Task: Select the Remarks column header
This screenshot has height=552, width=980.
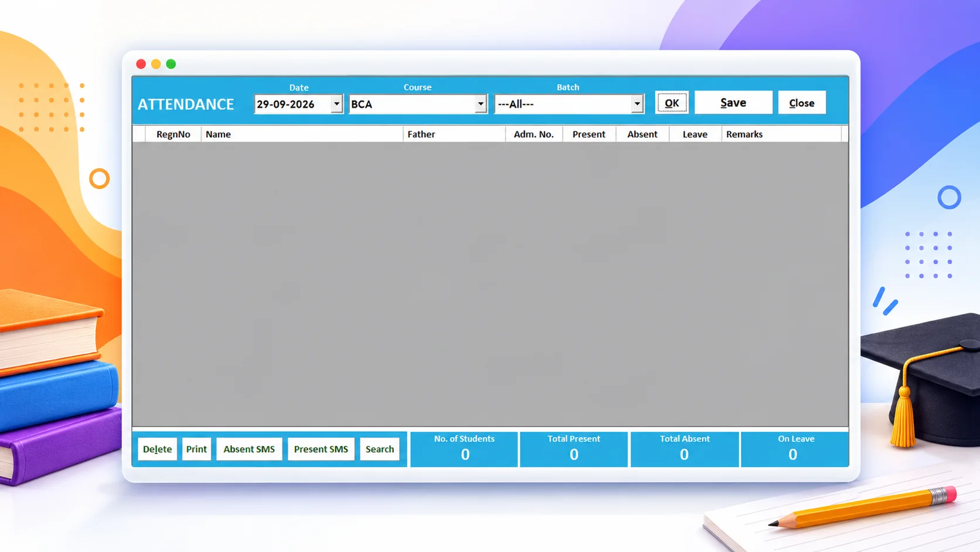Action: click(781, 134)
